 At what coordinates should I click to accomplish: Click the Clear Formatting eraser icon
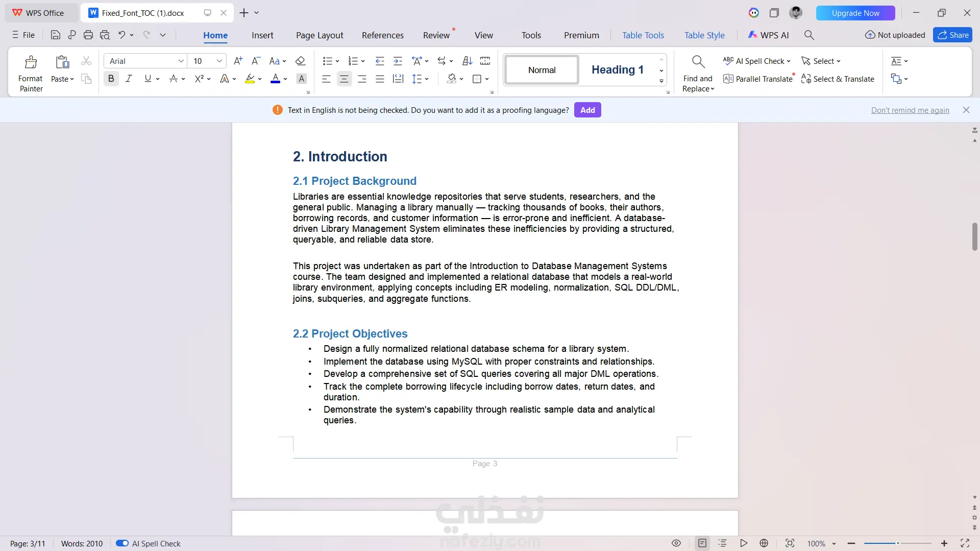301,61
